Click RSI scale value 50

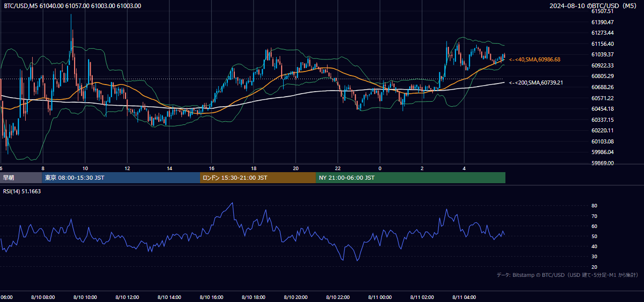click(x=594, y=236)
